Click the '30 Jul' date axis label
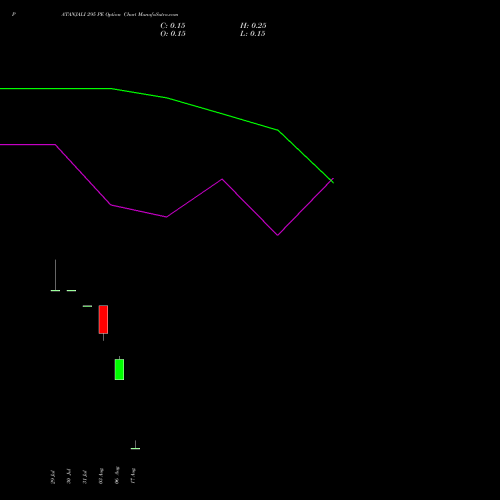The image size is (500, 500). point(69,476)
